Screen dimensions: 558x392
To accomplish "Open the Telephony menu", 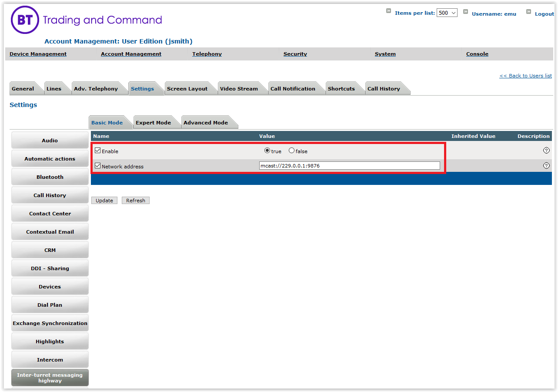I will click(x=207, y=54).
